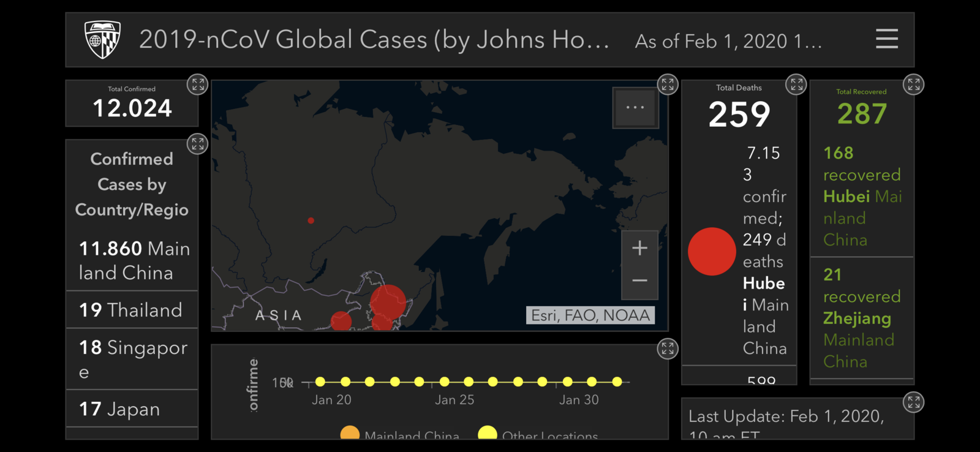
Task: Open the hamburger menu in header
Action: pos(887,39)
